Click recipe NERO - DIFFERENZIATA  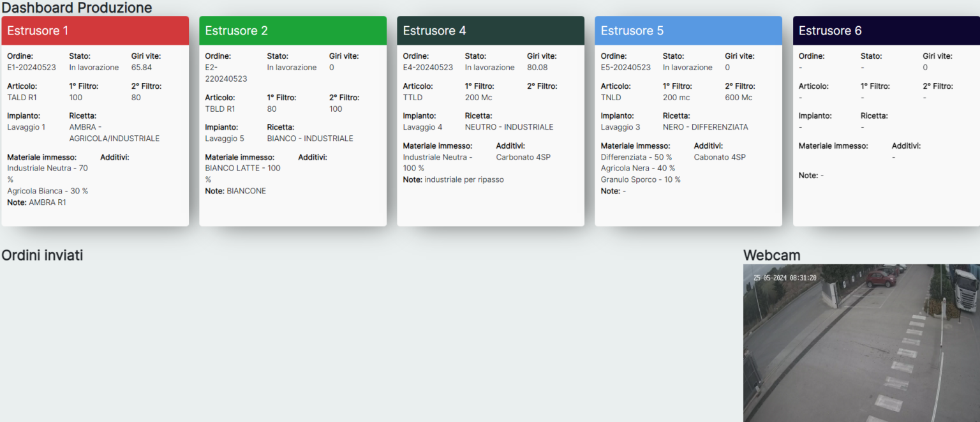tap(706, 127)
